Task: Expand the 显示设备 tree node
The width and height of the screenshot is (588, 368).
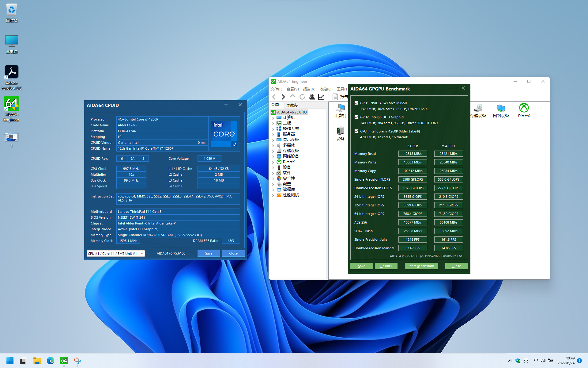Action: coord(273,140)
